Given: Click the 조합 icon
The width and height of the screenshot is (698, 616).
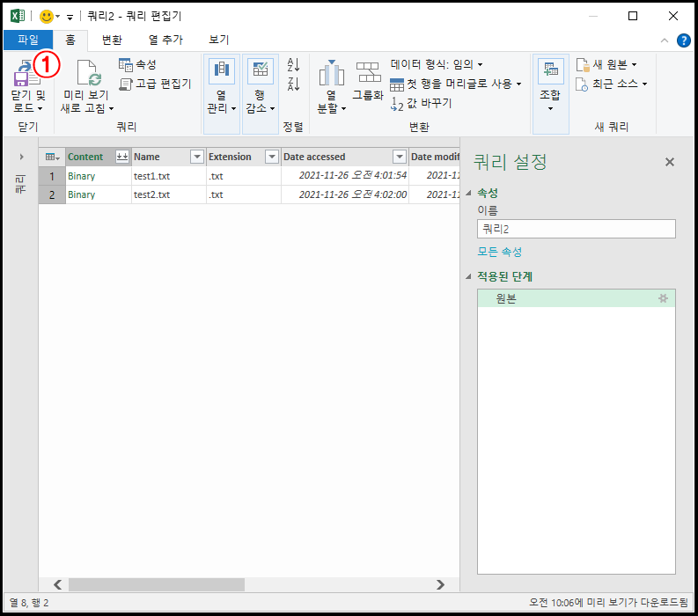Looking at the screenshot, I should click(x=551, y=70).
